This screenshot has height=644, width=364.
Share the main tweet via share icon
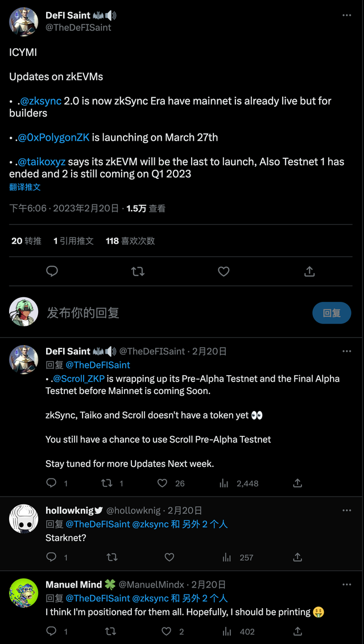[309, 272]
